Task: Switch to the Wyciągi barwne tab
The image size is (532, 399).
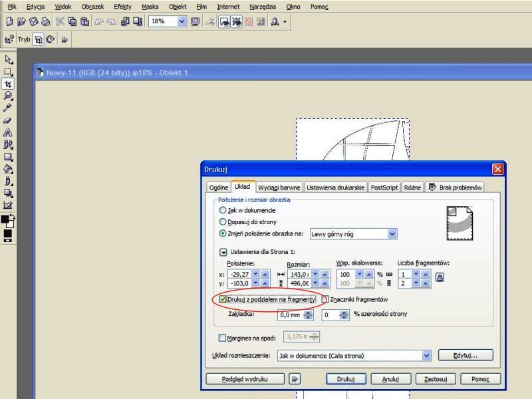Action: (279, 188)
